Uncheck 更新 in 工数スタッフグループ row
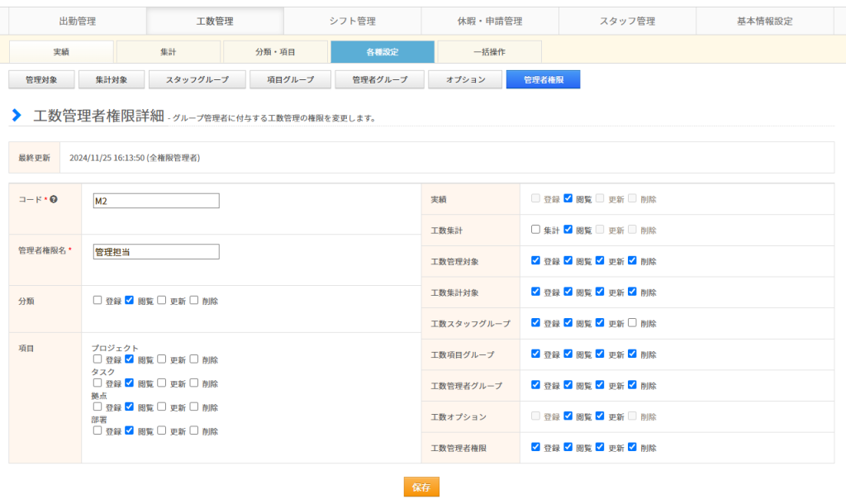 (x=600, y=322)
